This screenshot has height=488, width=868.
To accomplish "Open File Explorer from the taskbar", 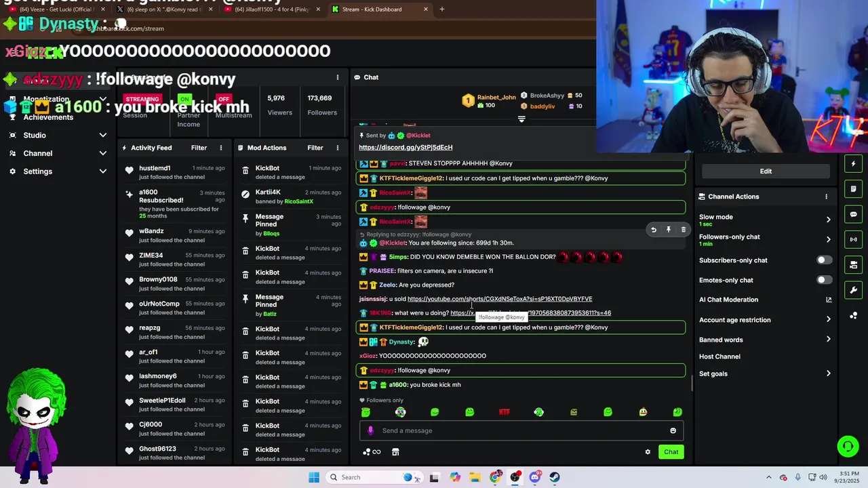I will click(x=475, y=477).
